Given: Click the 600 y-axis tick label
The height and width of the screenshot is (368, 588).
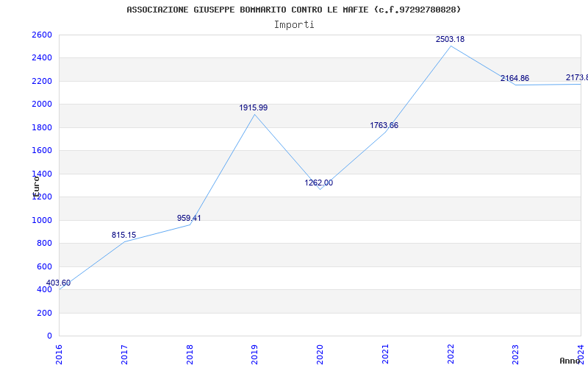Looking at the screenshot, I should click(46, 266).
